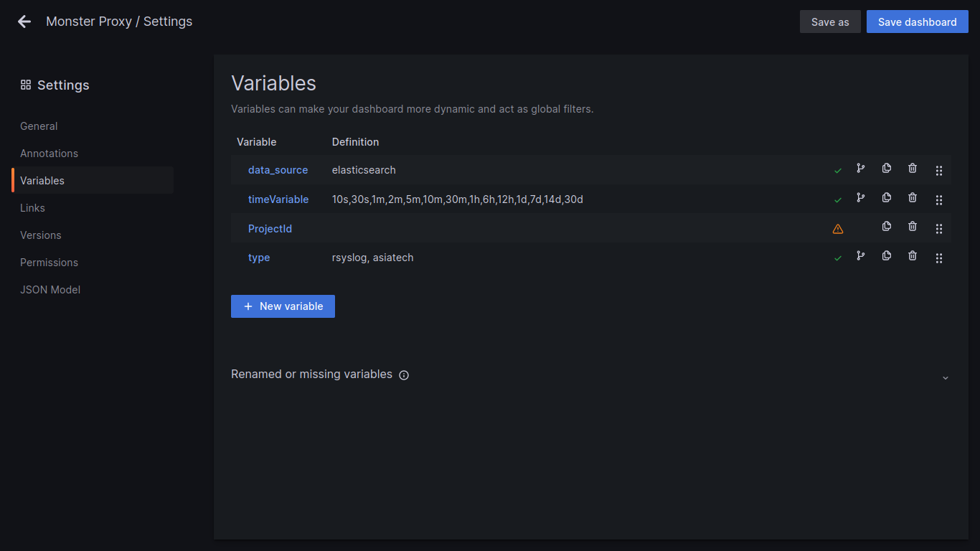980x551 pixels.
Task: Click the ProjectId warning triangle icon
Action: coord(838,229)
